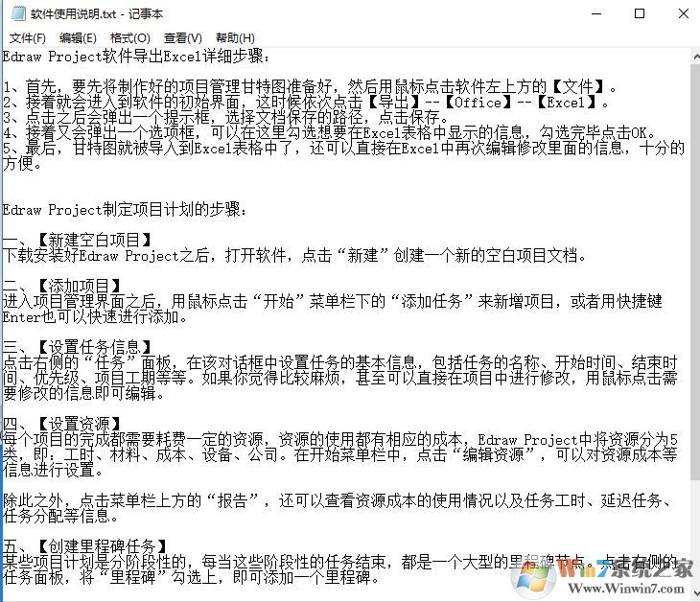Click the section title '四、【设置资源】'
The height and width of the screenshot is (602, 700).
[62, 424]
